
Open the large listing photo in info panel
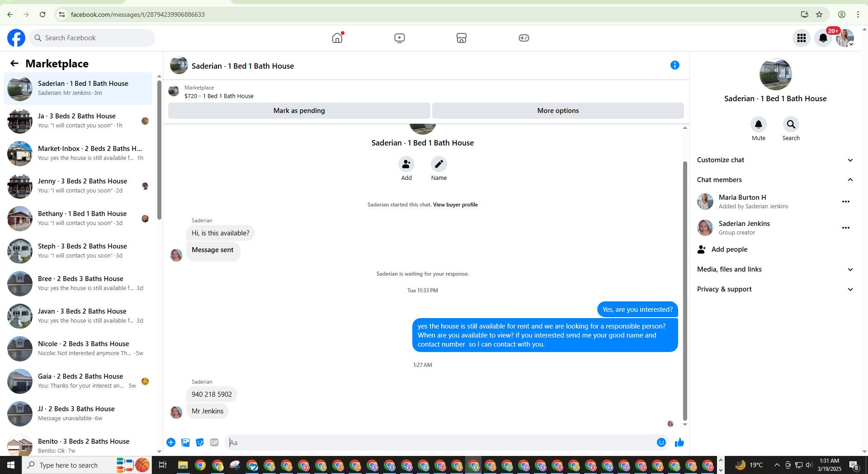click(x=775, y=74)
